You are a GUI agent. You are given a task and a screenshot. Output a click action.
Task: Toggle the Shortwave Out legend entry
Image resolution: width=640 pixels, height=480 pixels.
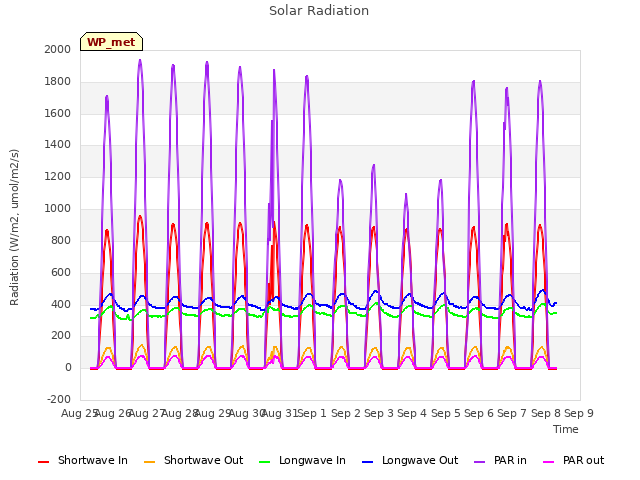(193, 460)
